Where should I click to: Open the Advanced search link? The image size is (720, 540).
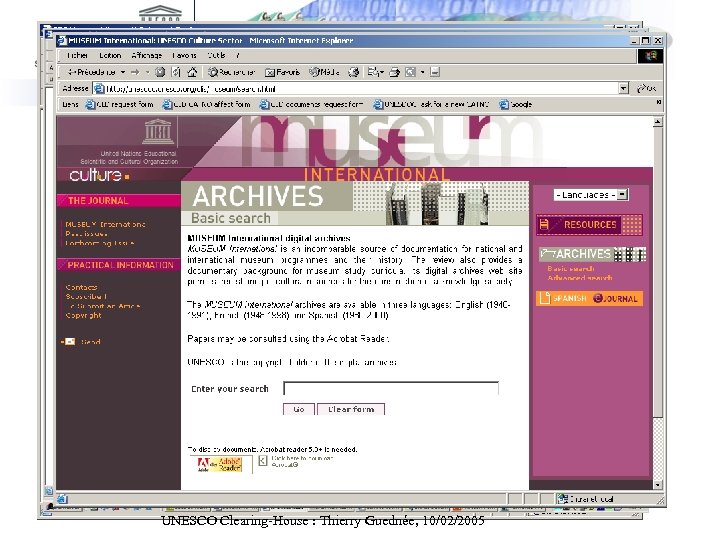pos(579,278)
